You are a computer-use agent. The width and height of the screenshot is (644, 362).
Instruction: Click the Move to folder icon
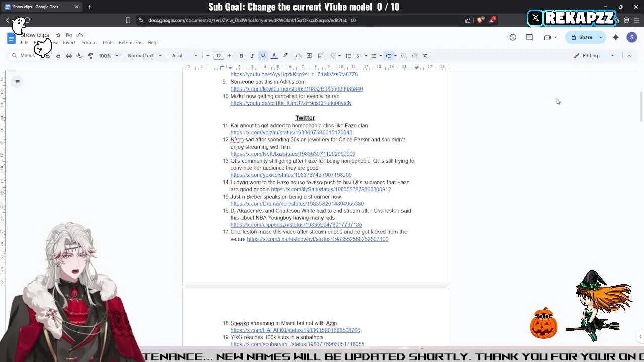click(x=69, y=35)
